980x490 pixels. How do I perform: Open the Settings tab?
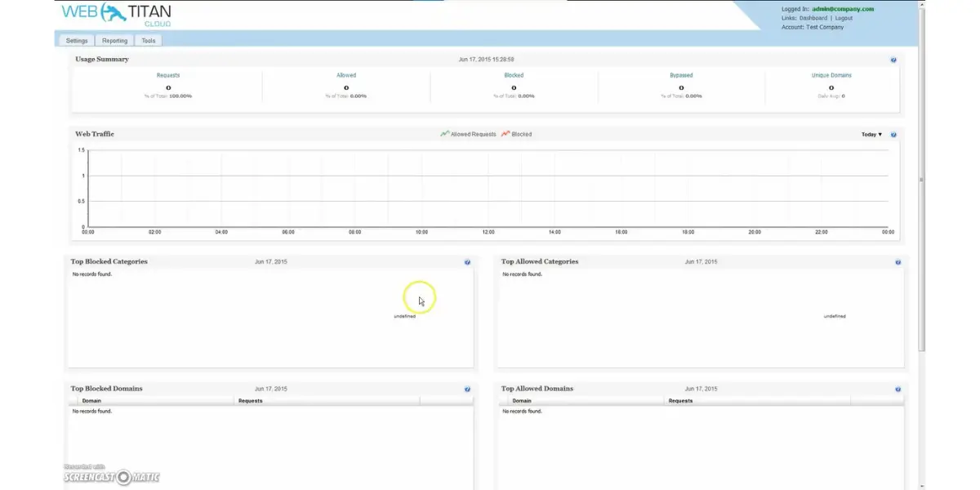click(x=77, y=40)
